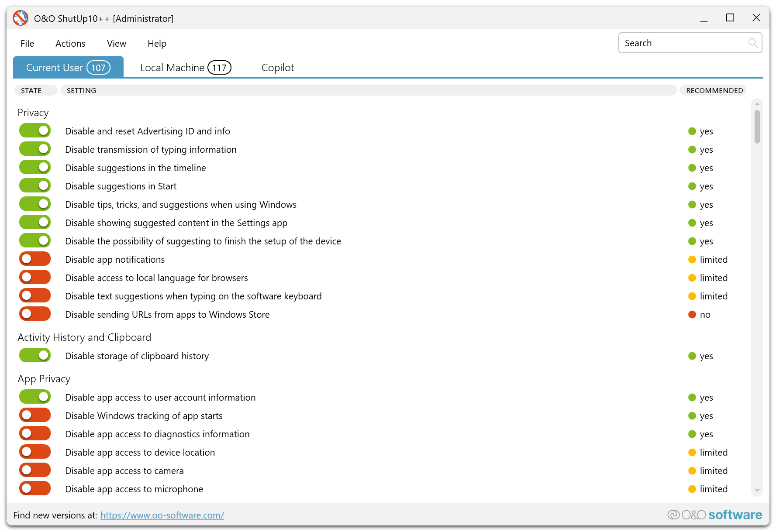776x532 pixels.
Task: Switch to the Local Machine tab
Action: pyautogui.click(x=185, y=68)
